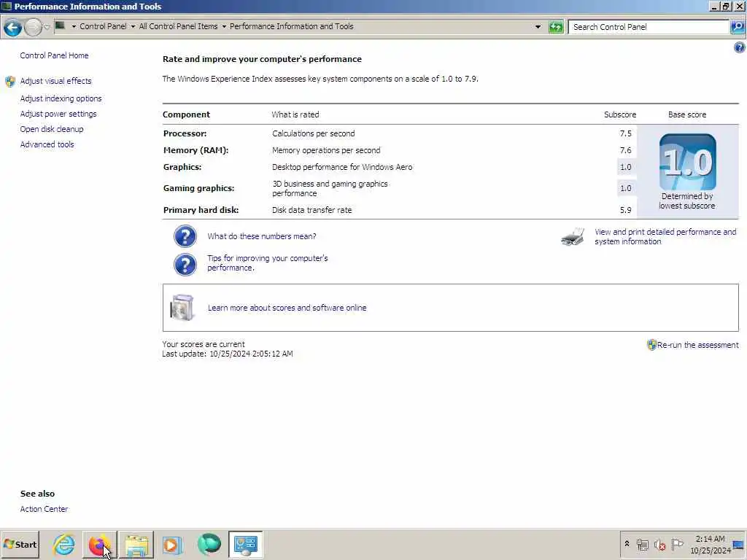Click the printer icon for detailed performance info

(573, 237)
